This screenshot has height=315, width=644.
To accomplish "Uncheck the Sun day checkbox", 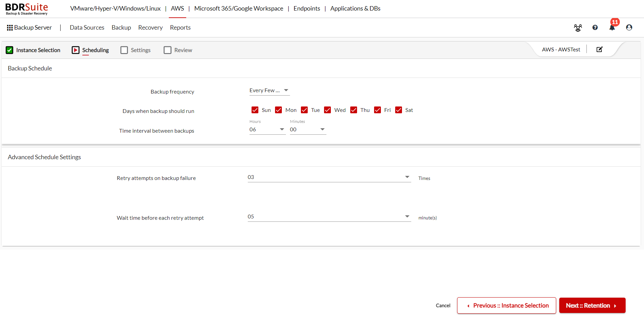I will coord(255,110).
